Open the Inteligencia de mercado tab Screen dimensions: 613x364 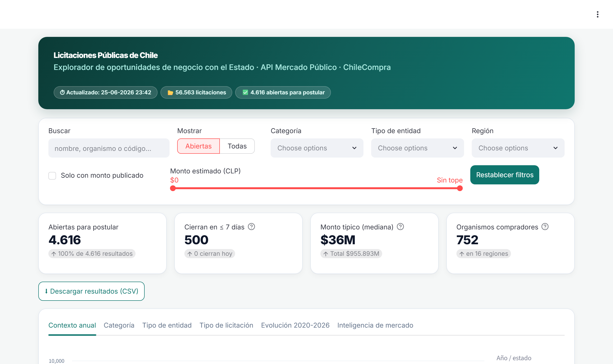(375, 325)
